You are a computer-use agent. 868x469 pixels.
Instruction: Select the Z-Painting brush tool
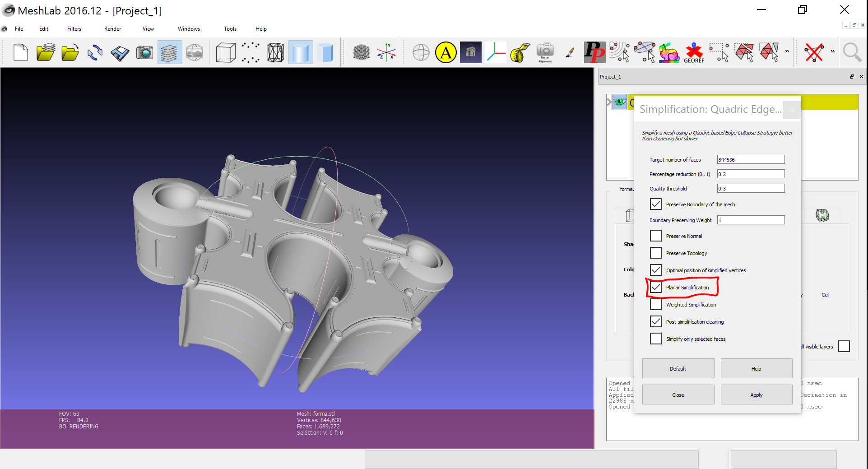click(570, 53)
